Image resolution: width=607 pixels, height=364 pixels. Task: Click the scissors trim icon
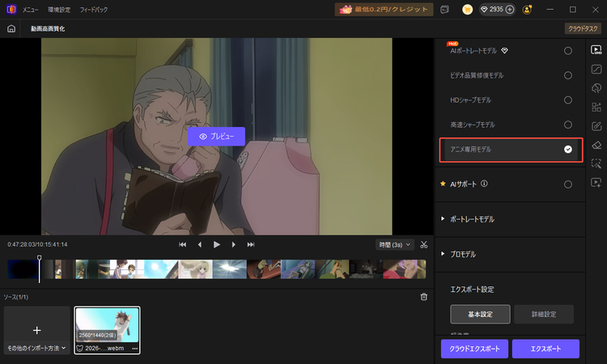424,244
